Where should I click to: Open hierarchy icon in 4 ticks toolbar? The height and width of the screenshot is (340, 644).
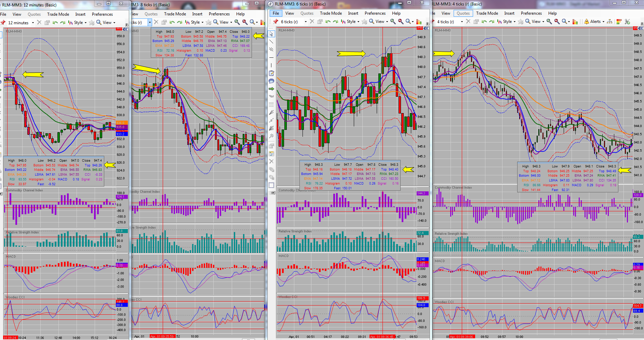tap(609, 22)
